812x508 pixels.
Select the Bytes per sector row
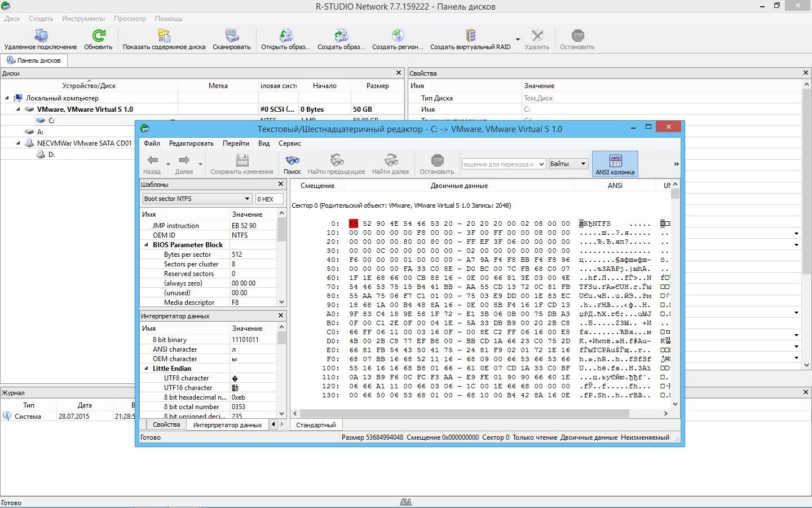tap(208, 255)
